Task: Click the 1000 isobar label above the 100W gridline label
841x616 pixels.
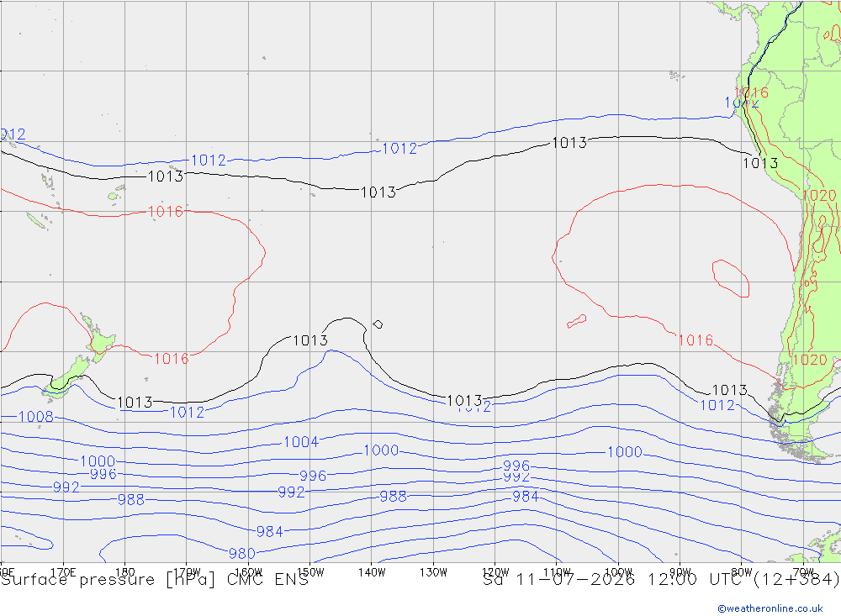Action: coord(624,452)
